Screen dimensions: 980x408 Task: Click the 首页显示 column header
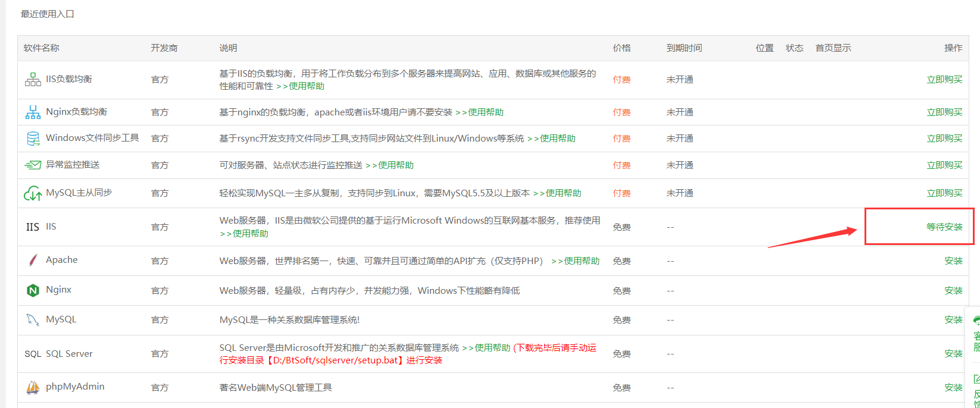tap(834, 48)
